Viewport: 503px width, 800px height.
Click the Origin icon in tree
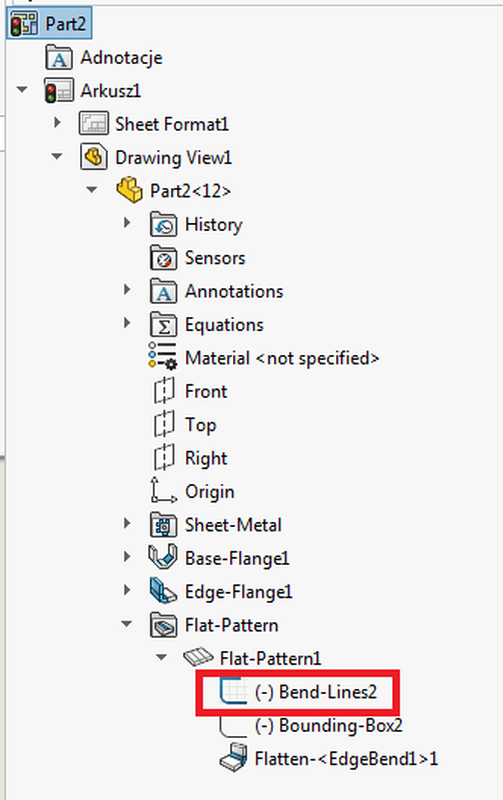[163, 490]
